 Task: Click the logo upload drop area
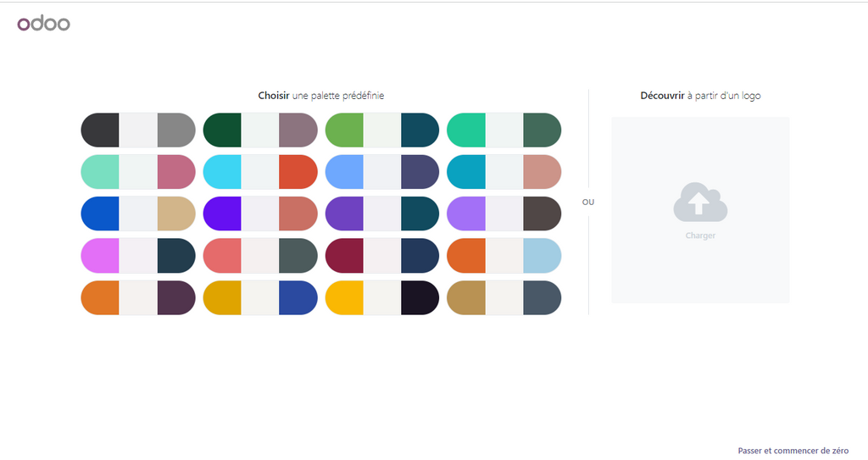pos(700,271)
